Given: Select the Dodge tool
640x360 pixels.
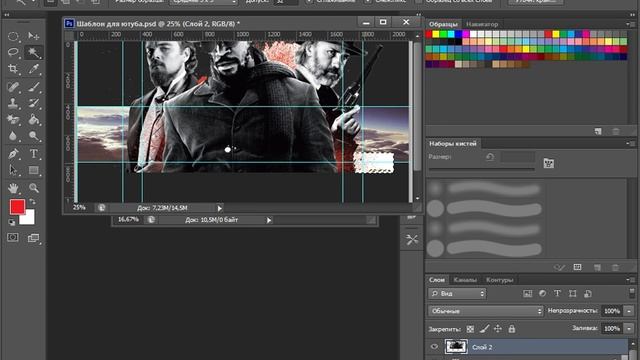Looking at the screenshot, I should click(x=33, y=136).
